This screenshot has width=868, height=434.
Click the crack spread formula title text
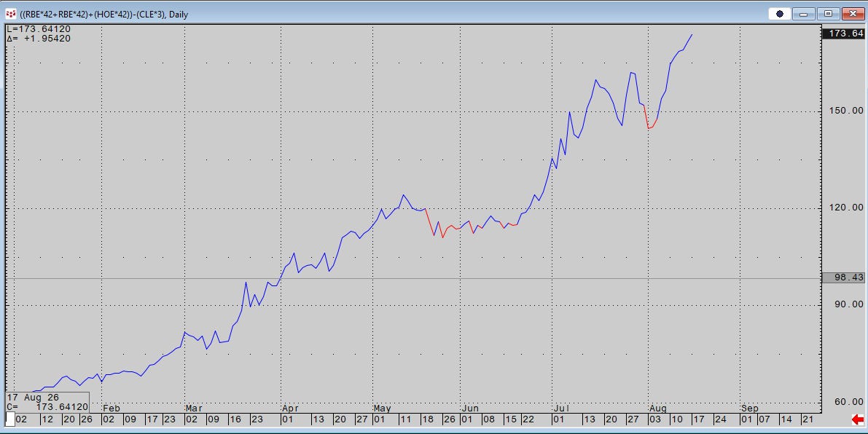pos(104,15)
